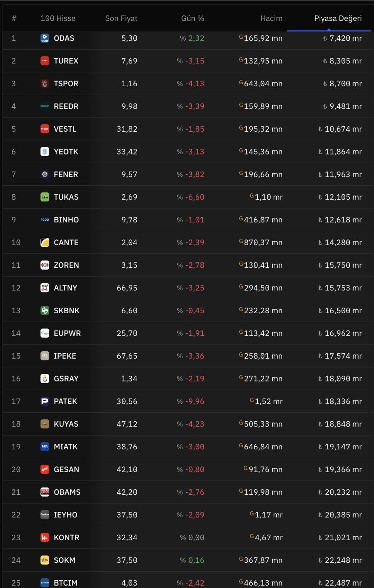374x588 pixels.
Task: Click the CANTE logo icon
Action: click(x=45, y=243)
